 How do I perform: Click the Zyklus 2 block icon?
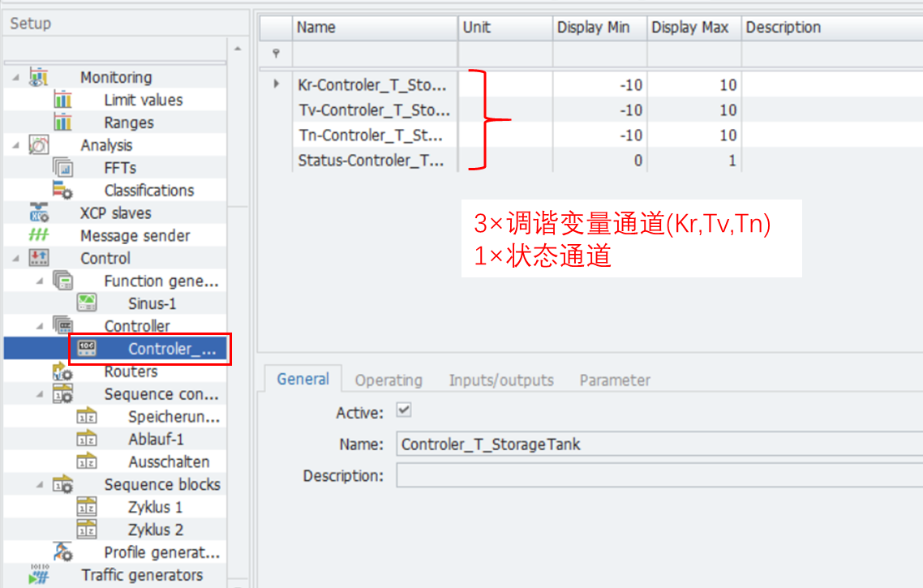click(x=87, y=529)
